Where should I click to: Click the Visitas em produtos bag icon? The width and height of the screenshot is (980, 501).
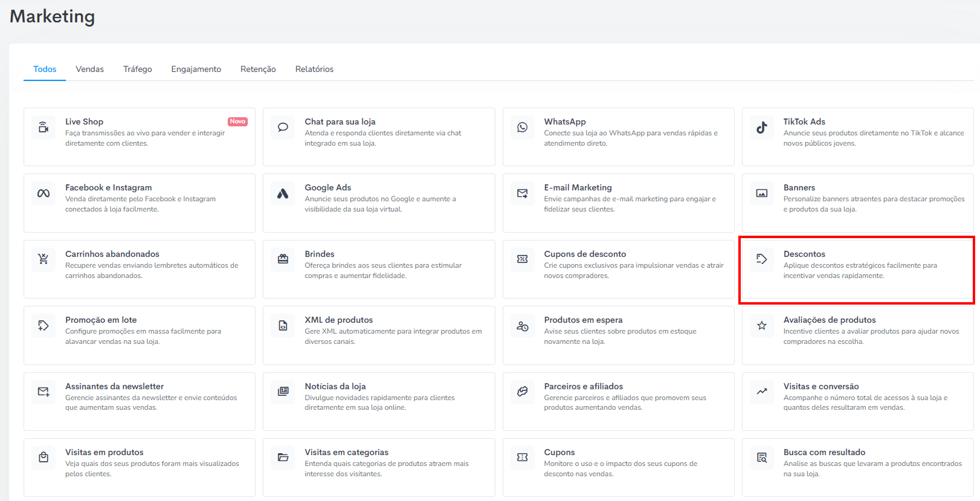[x=44, y=457]
